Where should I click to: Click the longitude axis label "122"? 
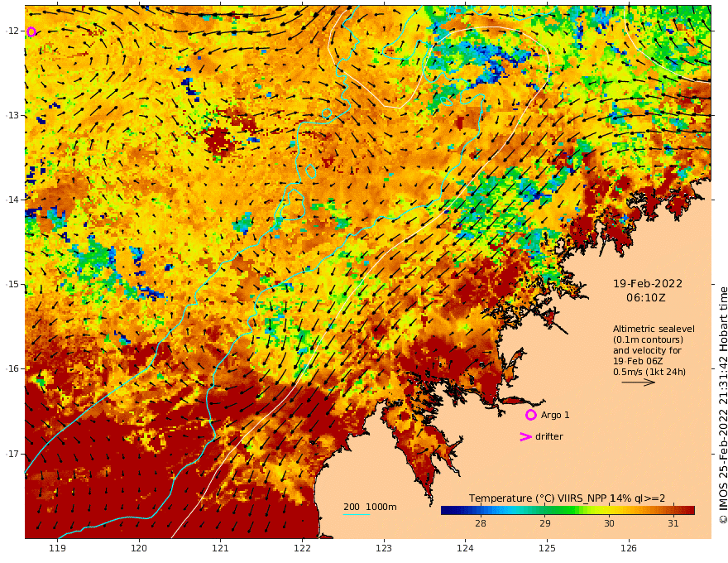[302, 549]
